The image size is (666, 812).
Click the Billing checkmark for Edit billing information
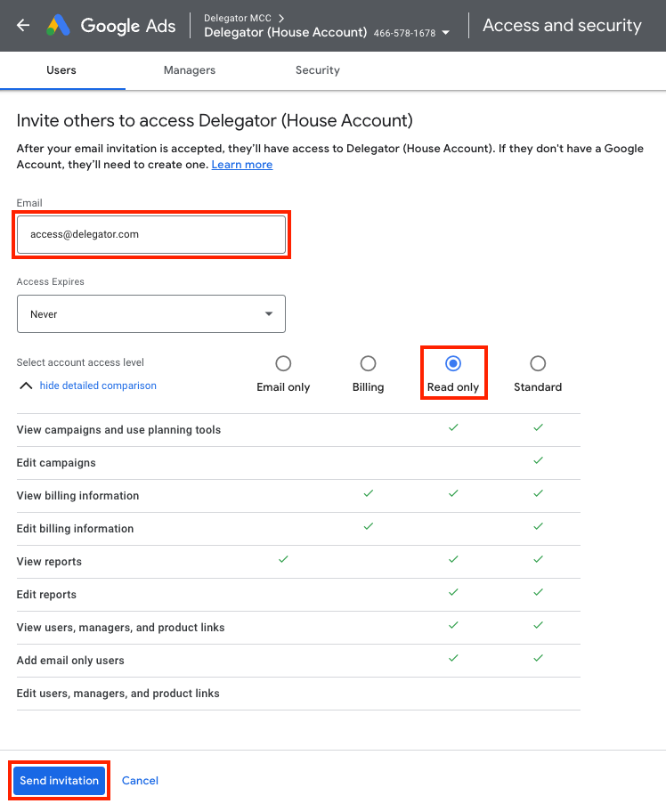[x=369, y=526]
